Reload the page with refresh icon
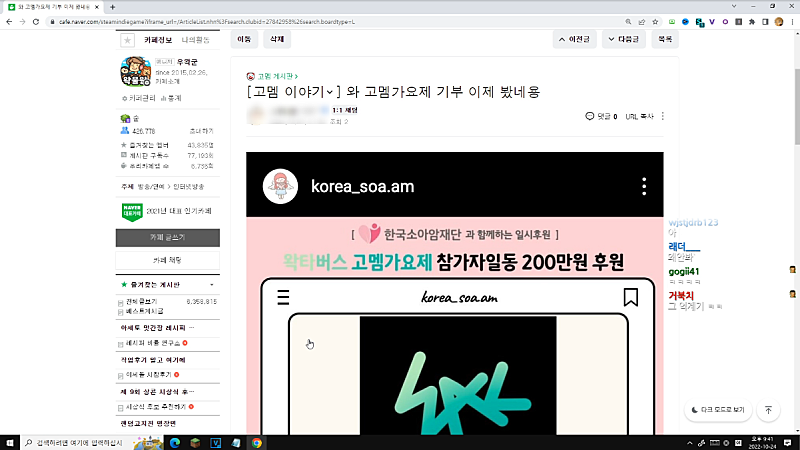 36,22
